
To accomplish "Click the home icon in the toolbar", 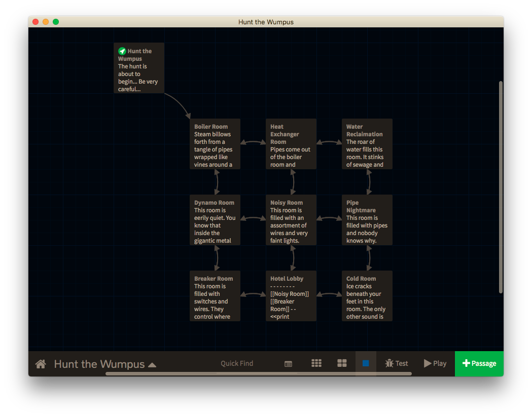I will click(40, 363).
